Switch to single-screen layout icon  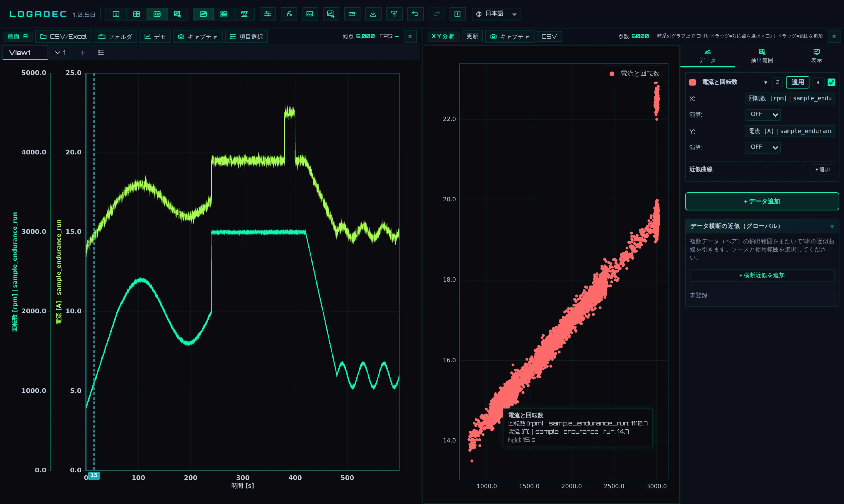tap(116, 14)
